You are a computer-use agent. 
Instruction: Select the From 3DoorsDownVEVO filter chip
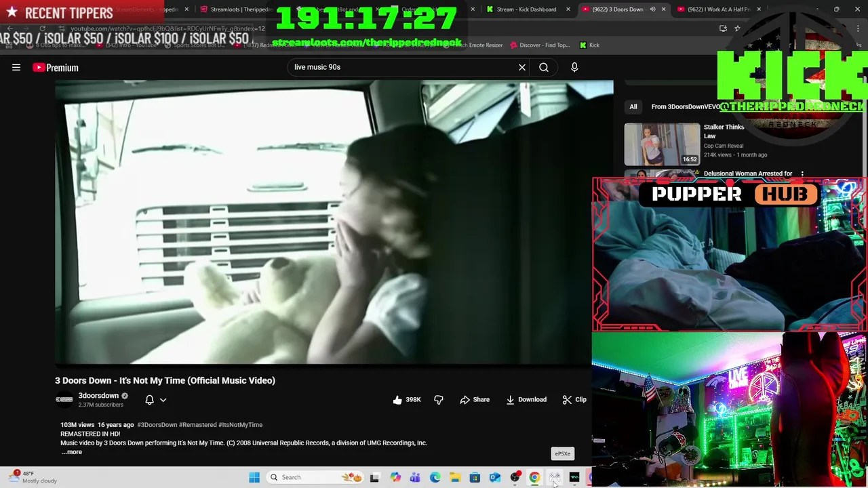(x=686, y=106)
